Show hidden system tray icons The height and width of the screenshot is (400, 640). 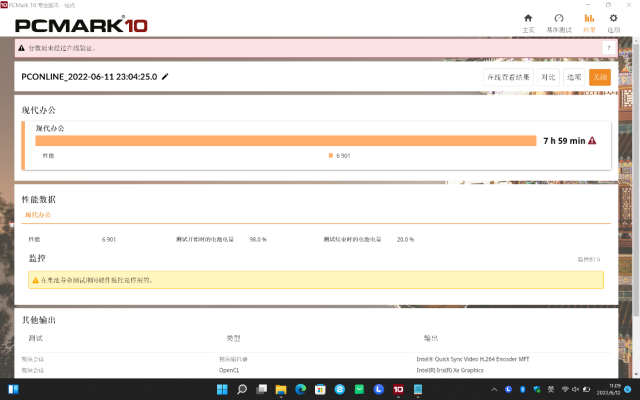pyautogui.click(x=494, y=389)
